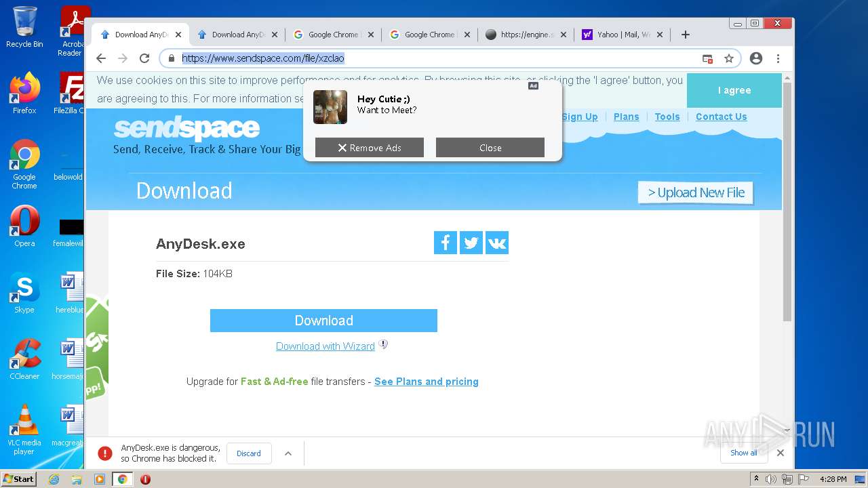Open the Download with Wizard link

coord(325,346)
